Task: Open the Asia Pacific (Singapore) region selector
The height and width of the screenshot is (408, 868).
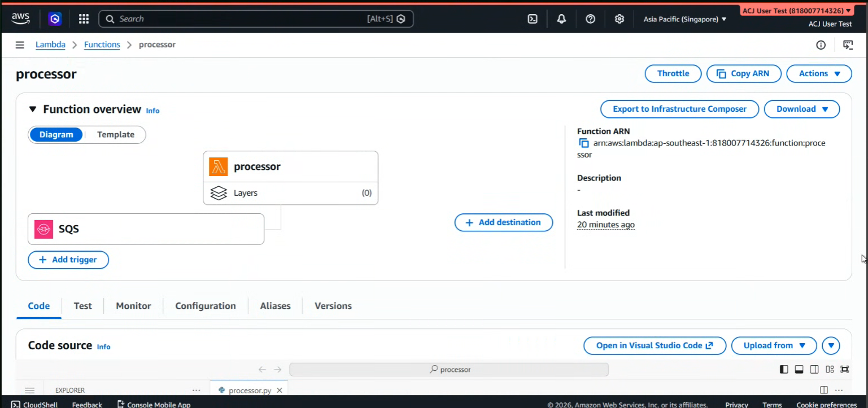Action: click(685, 19)
